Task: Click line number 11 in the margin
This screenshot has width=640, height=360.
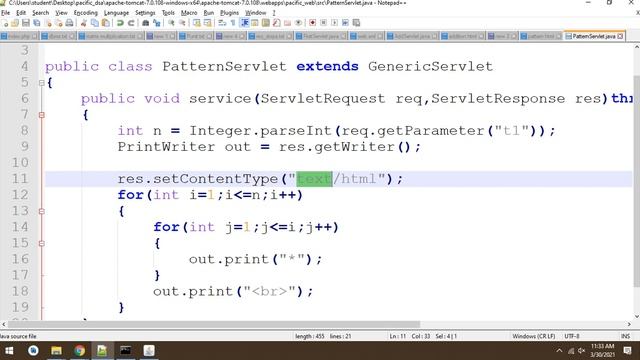Action: (x=20, y=179)
